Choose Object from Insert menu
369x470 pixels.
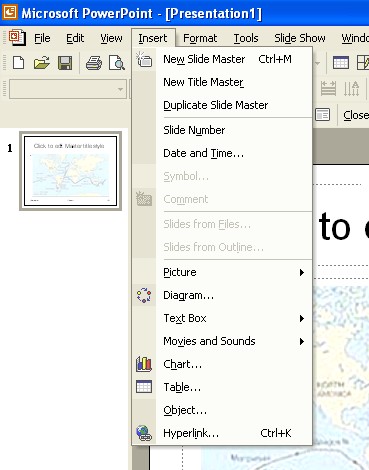[x=222, y=410]
